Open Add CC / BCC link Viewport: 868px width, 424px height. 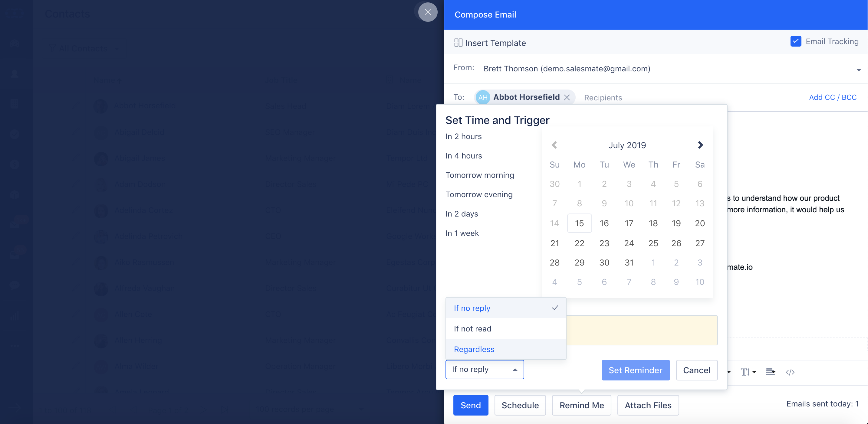833,97
